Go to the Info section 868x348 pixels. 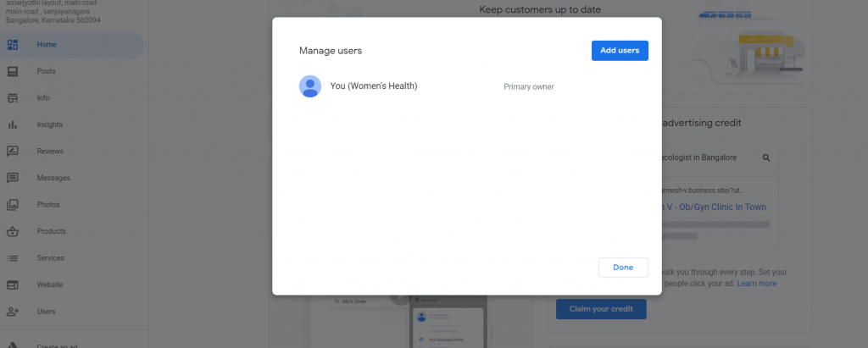point(72,98)
